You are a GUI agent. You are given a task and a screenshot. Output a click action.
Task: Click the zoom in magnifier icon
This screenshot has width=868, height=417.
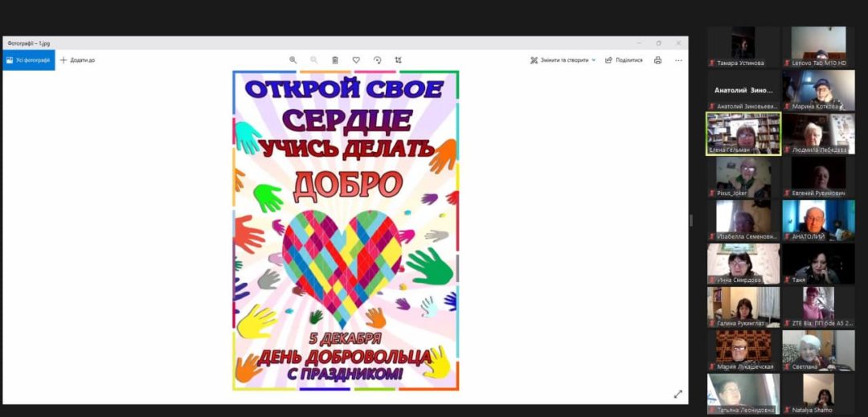pyautogui.click(x=293, y=60)
